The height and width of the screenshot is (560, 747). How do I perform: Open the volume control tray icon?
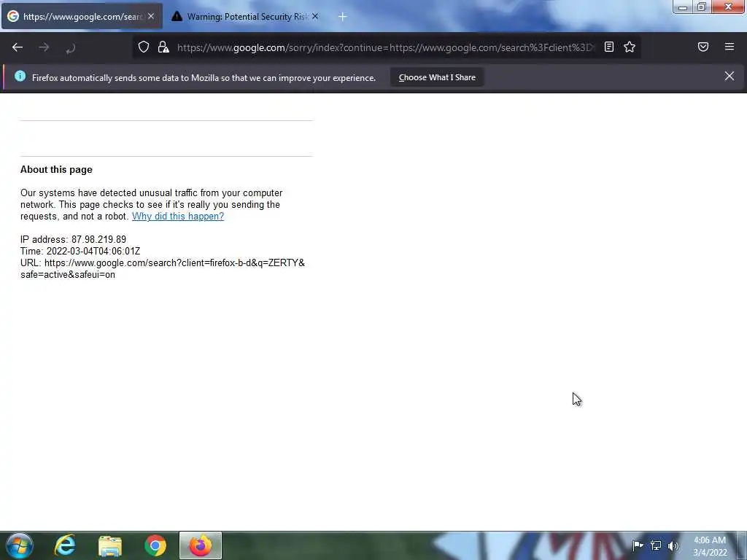pyautogui.click(x=673, y=545)
